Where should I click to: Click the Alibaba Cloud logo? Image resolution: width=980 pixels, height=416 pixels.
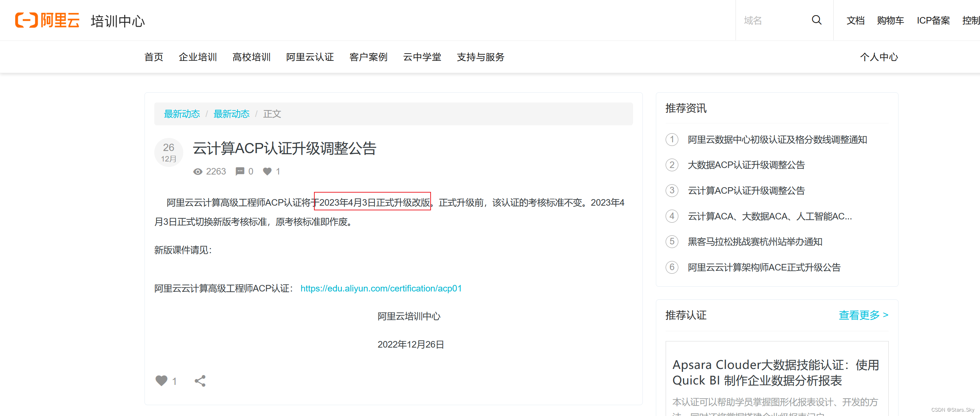pos(47,20)
